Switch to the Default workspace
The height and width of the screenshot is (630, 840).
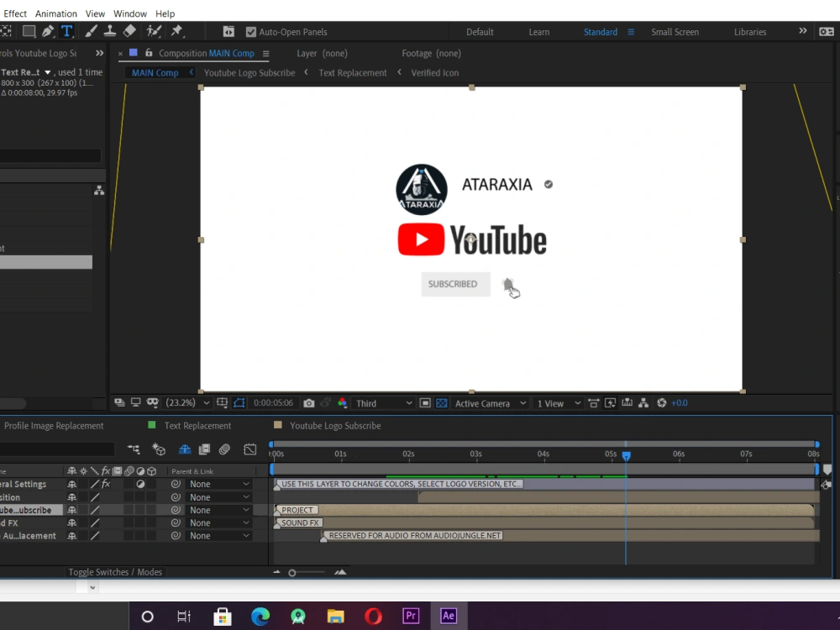pyautogui.click(x=480, y=32)
